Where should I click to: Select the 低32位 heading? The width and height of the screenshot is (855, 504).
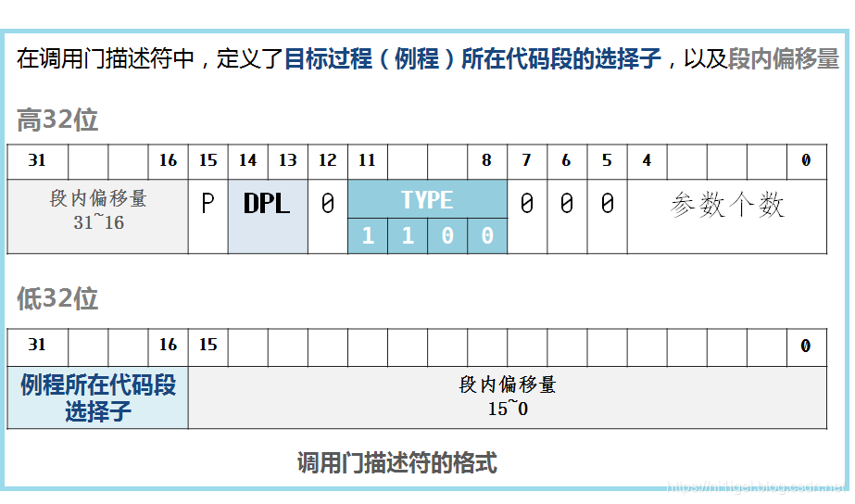coord(57,298)
